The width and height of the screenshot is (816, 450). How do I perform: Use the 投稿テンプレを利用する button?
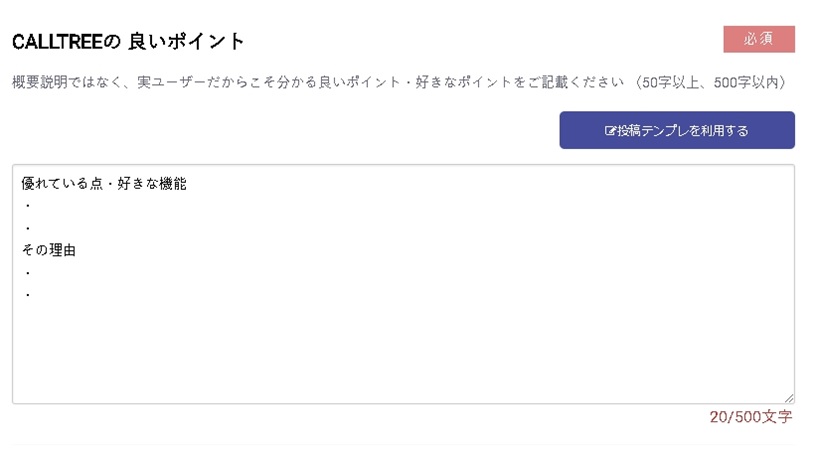click(677, 130)
